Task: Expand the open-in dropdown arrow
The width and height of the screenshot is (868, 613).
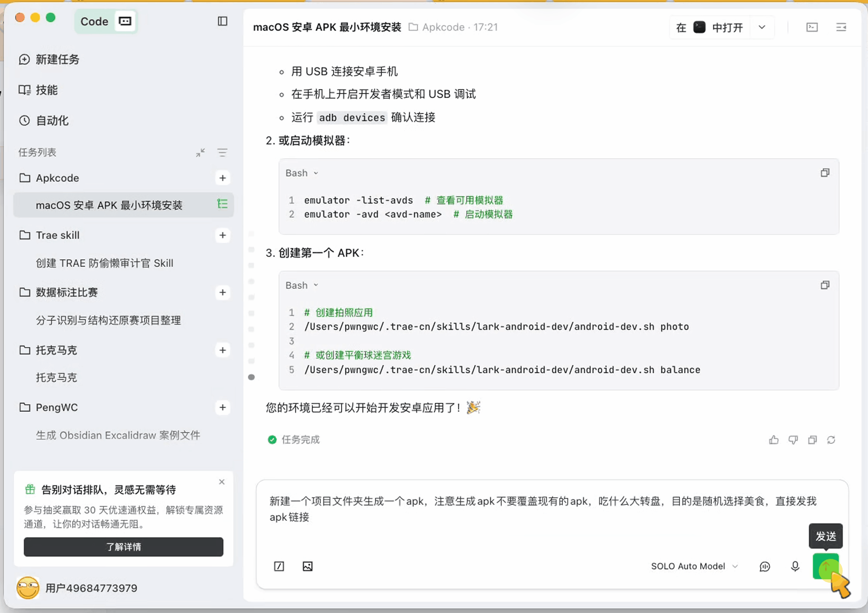Action: coord(762,27)
